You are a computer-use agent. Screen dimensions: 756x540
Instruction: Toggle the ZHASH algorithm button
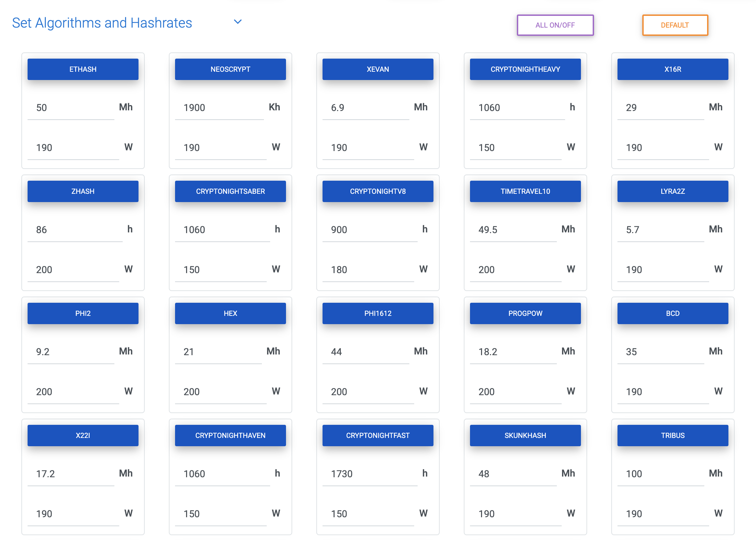(x=83, y=191)
